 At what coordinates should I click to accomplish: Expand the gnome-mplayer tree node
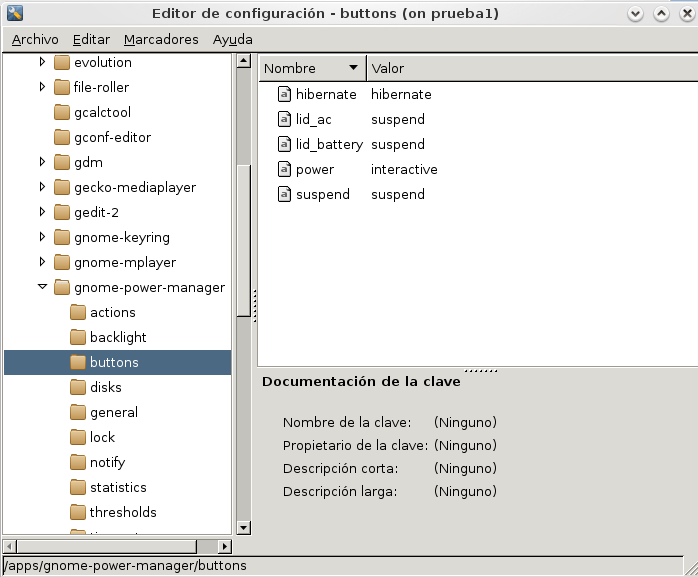[42, 262]
